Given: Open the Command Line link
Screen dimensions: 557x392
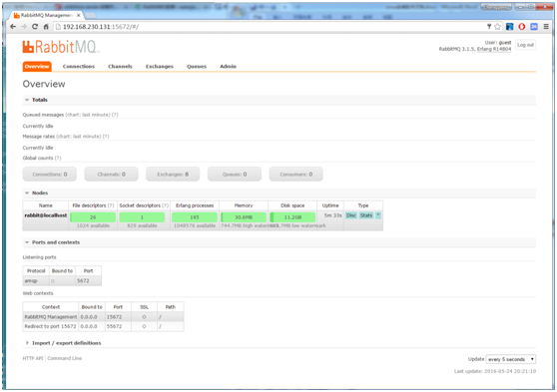Looking at the screenshot, I should point(64,358).
